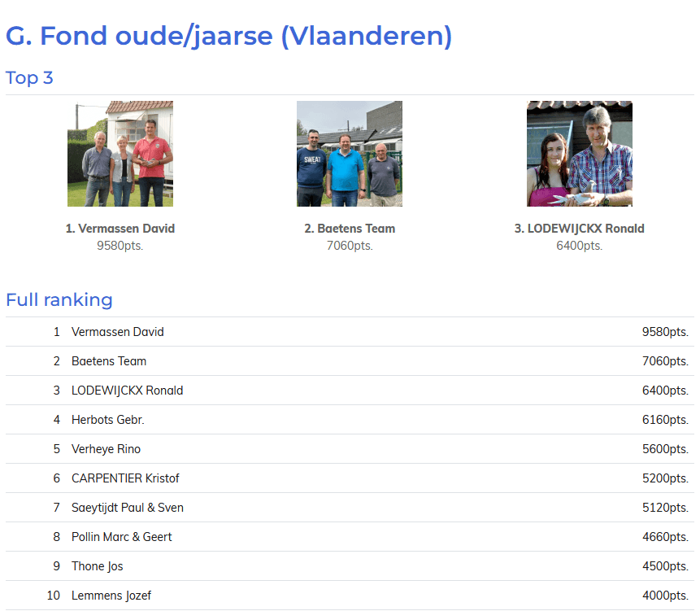
Task: Select Vermassen David in full ranking list
Action: click(x=118, y=332)
